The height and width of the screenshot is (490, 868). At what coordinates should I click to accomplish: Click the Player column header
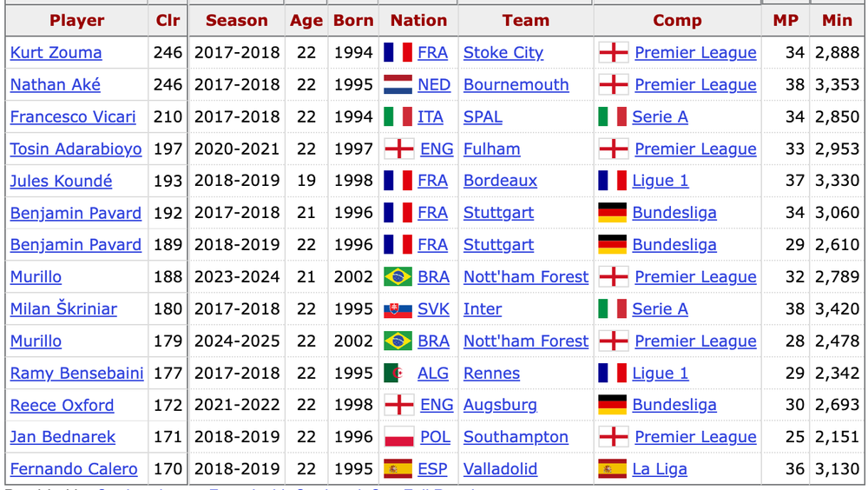tap(76, 20)
